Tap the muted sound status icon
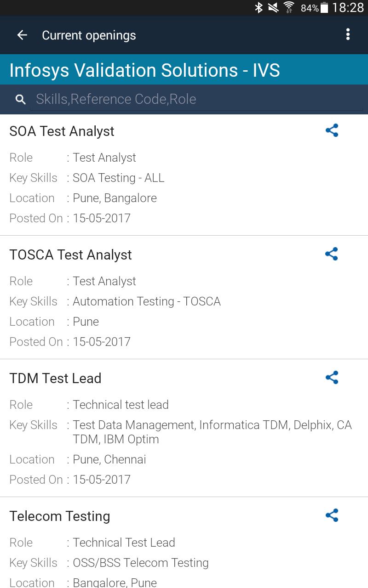Screen dimensions: 368x588 coord(273,7)
